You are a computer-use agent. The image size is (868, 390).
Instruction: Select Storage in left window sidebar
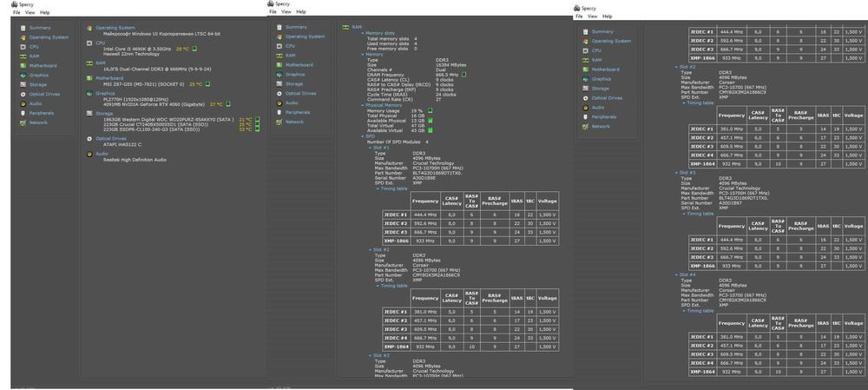(37, 84)
